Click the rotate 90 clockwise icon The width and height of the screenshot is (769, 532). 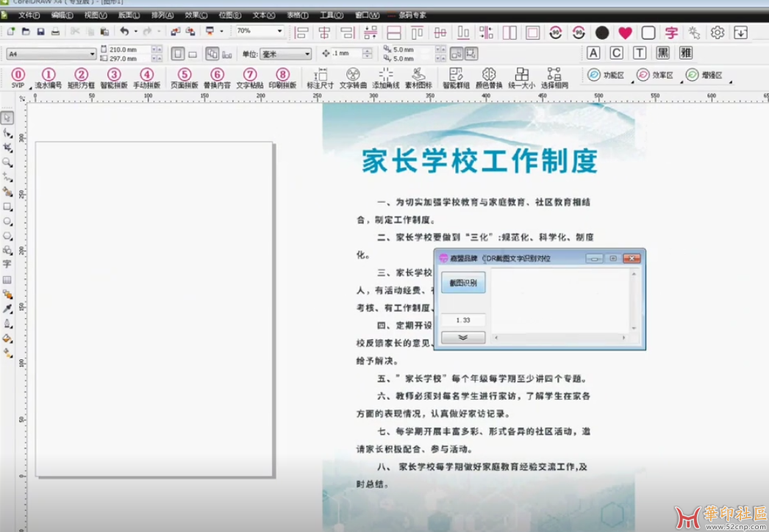click(555, 33)
